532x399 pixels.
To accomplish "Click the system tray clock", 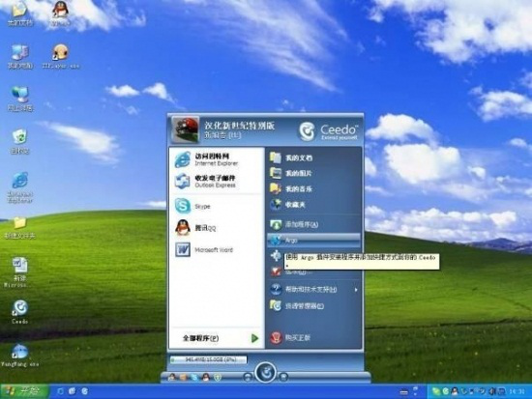I will tap(517, 392).
